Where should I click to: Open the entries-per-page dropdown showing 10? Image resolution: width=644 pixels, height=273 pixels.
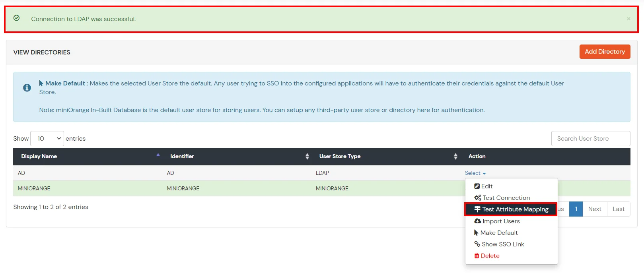pos(47,138)
